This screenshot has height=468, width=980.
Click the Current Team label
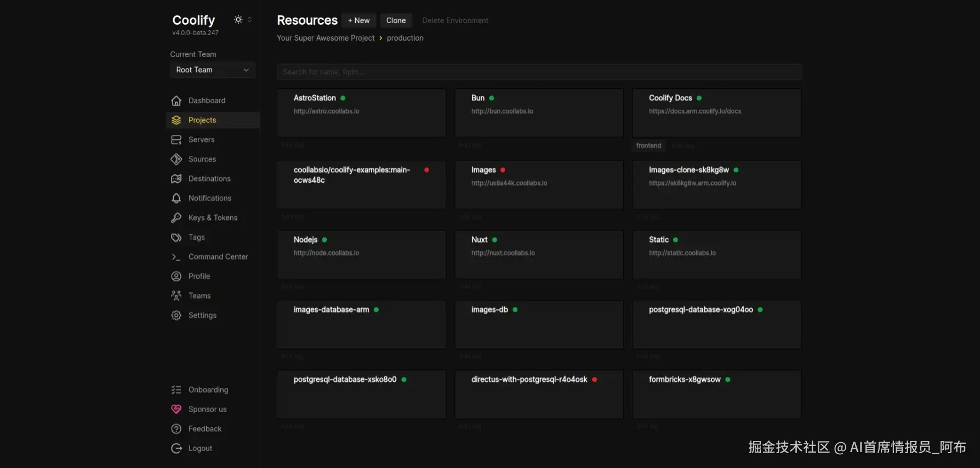click(x=193, y=54)
